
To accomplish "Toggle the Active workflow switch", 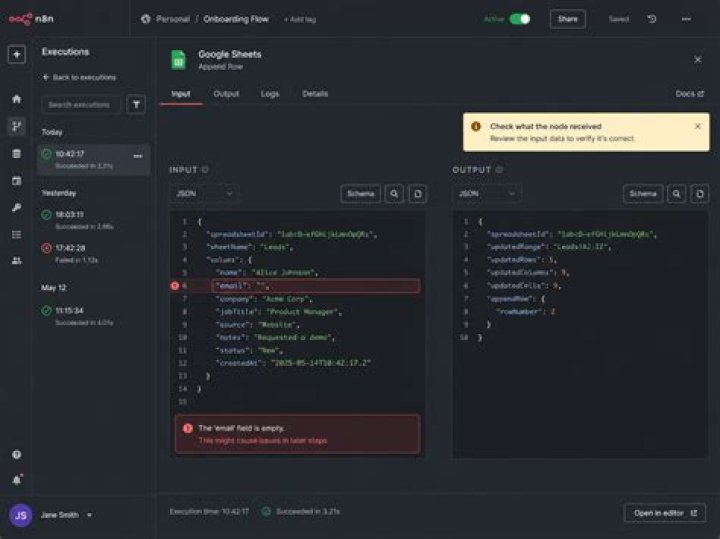I will [x=520, y=19].
